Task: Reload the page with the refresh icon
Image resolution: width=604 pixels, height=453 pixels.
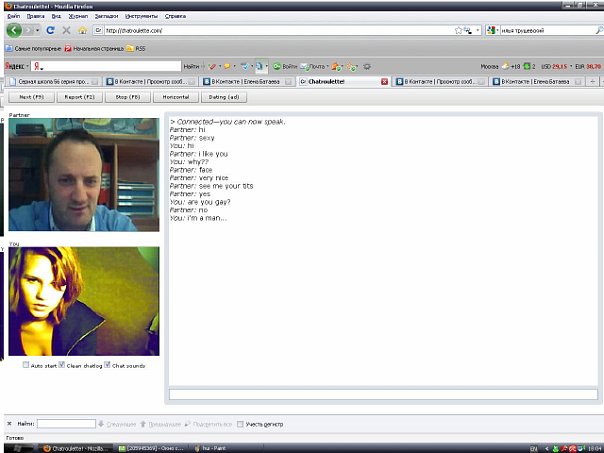Action: [x=50, y=30]
